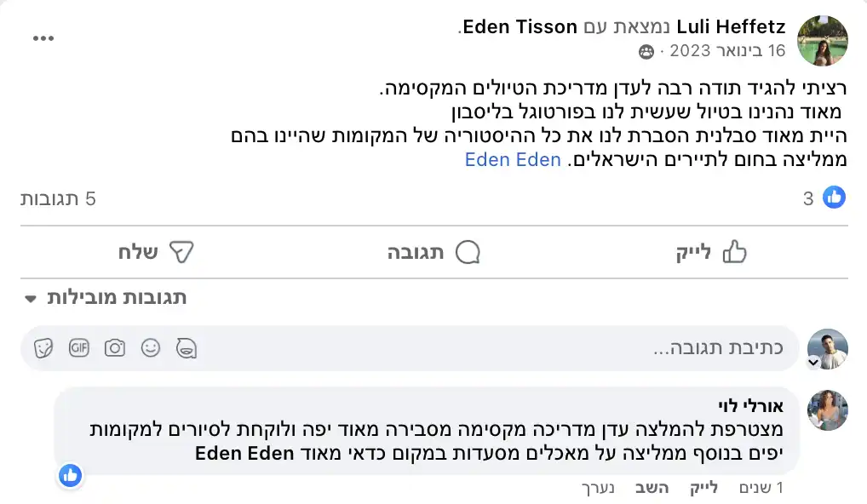Open the emoji picker in comment box
The height and width of the screenshot is (504, 867).
[x=151, y=348]
